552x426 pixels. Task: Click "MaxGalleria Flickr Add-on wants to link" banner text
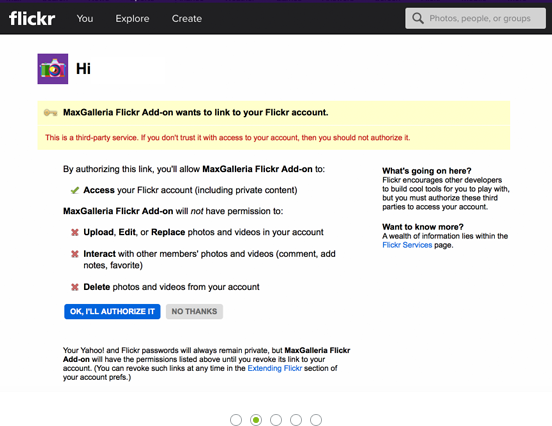coord(195,112)
